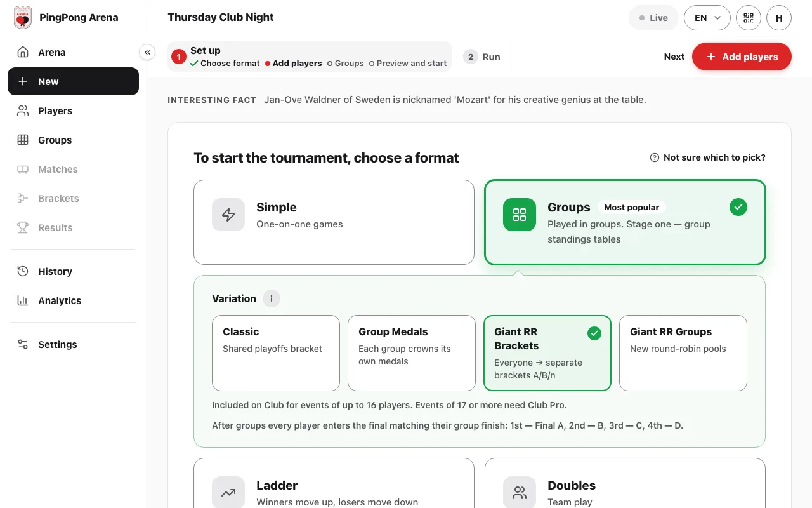Click the Variation info icon
This screenshot has height=508, width=812.
272,298
